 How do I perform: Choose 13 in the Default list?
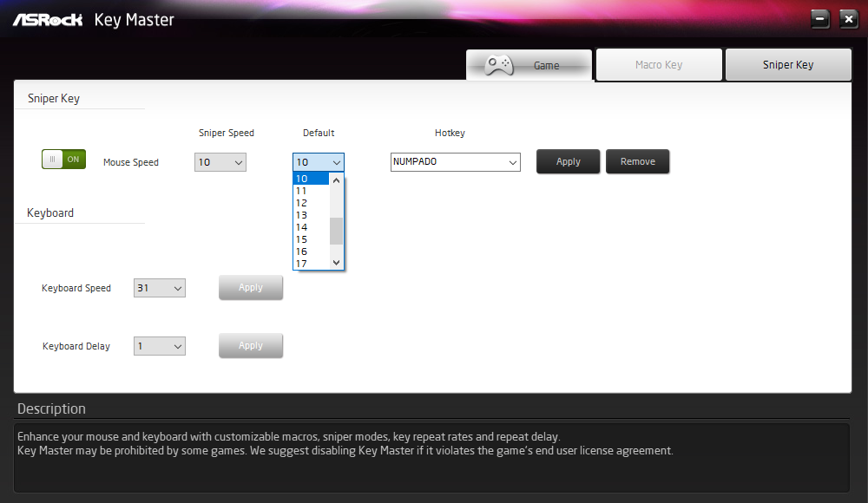tap(311, 215)
